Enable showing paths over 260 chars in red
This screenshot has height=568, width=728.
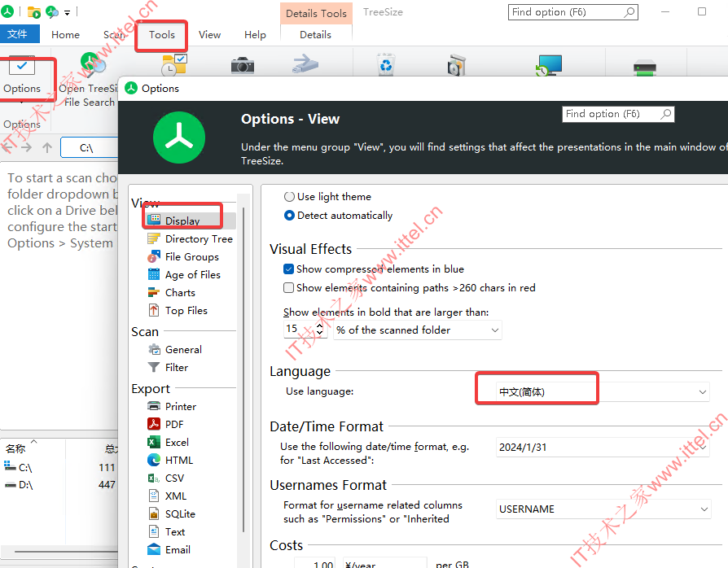pyautogui.click(x=288, y=287)
